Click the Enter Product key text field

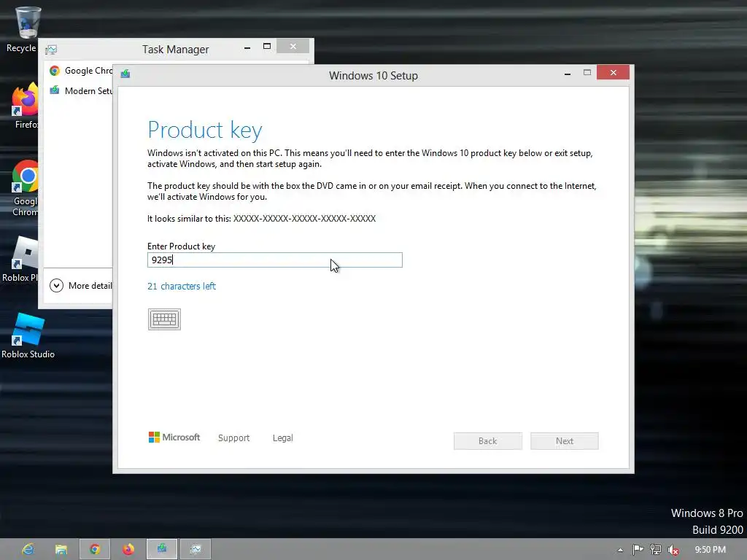pyautogui.click(x=275, y=260)
